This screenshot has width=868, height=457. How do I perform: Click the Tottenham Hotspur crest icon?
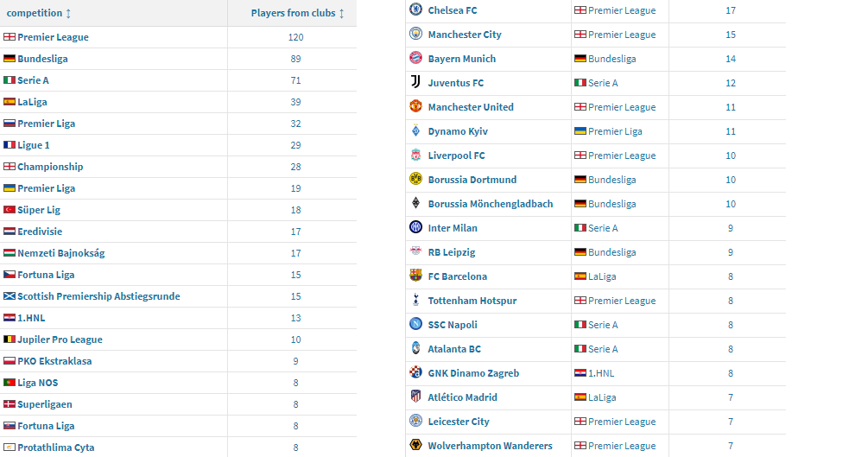[x=415, y=300]
